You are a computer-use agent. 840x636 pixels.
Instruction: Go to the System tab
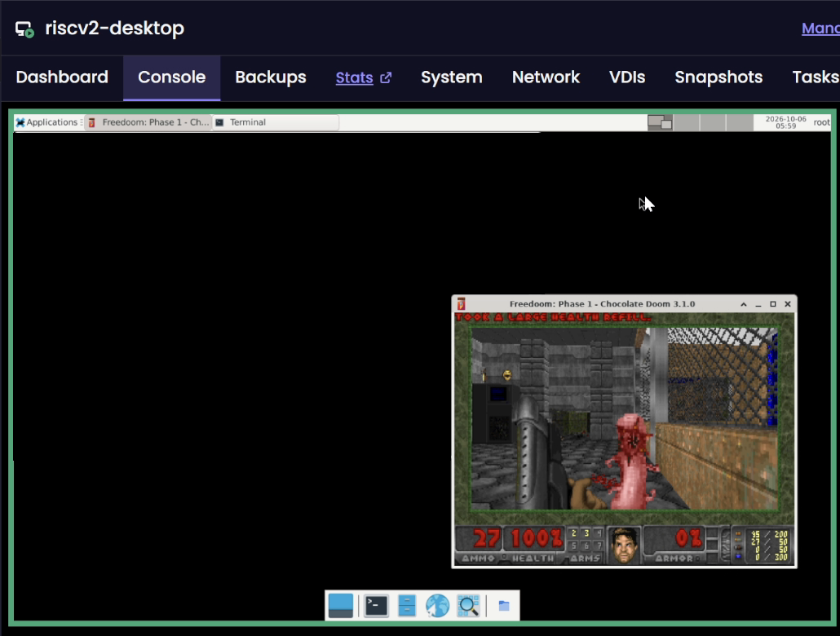(452, 77)
